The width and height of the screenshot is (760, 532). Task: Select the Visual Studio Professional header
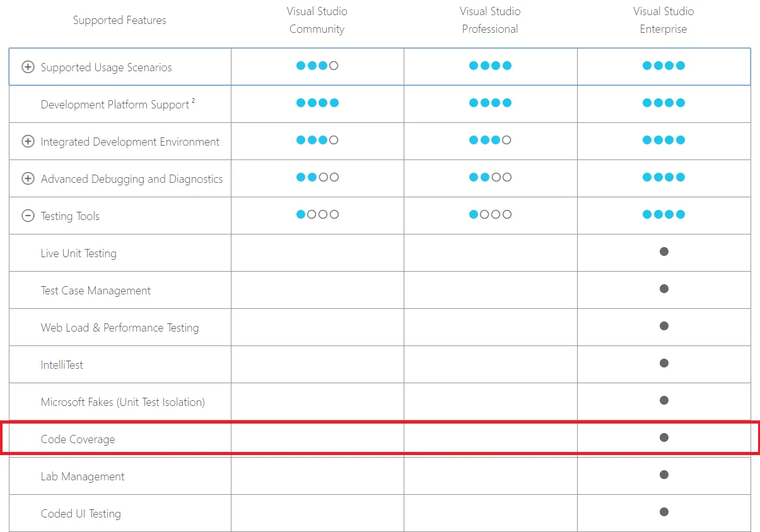pyautogui.click(x=490, y=20)
